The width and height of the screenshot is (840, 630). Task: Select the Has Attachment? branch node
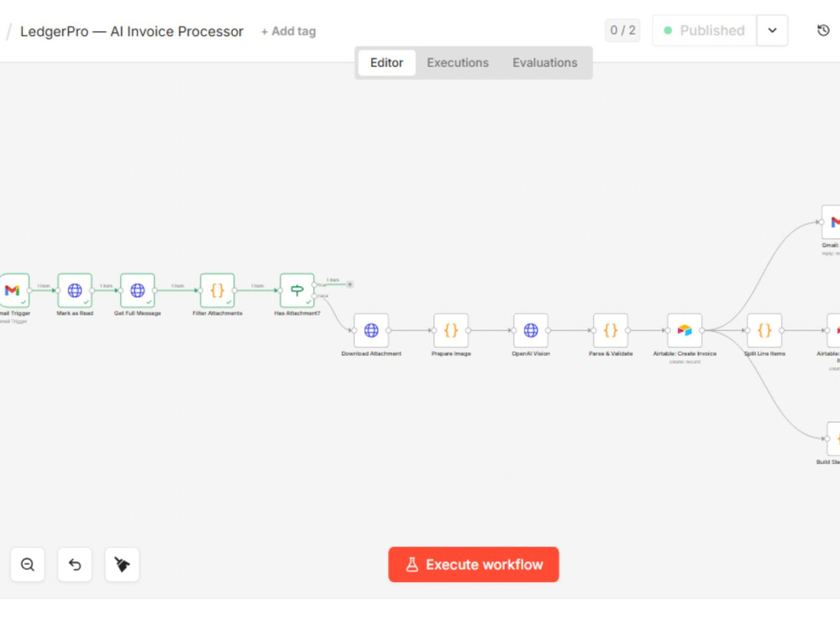[x=297, y=291]
